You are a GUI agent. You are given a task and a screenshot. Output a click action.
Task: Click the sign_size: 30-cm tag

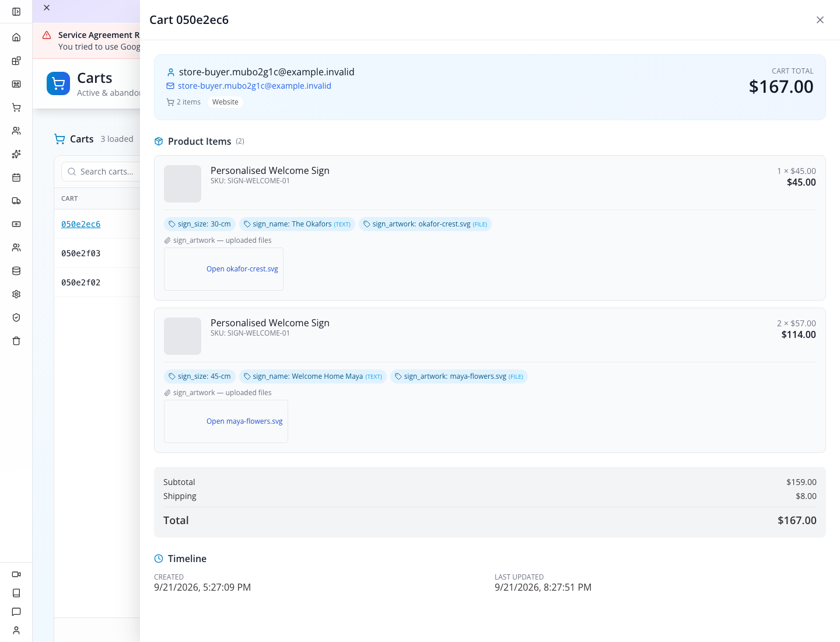tap(199, 224)
